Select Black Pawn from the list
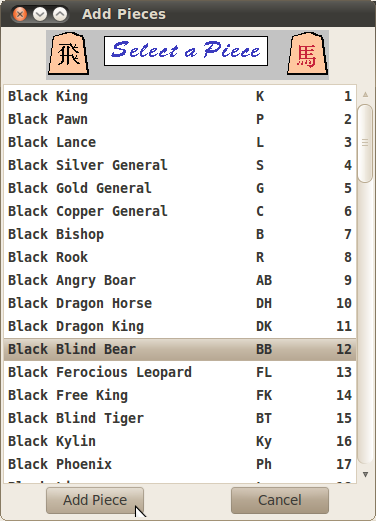The width and height of the screenshot is (376, 521). [x=180, y=119]
